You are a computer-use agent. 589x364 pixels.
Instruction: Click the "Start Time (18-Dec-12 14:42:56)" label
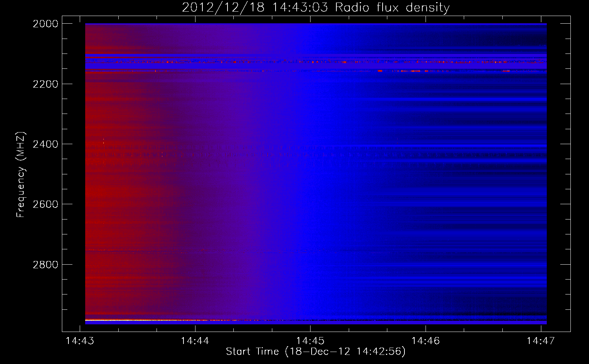click(x=316, y=352)
